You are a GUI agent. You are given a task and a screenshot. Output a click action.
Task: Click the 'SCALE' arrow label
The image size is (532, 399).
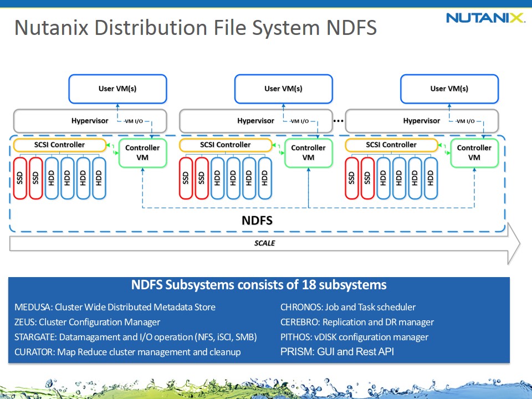pyautogui.click(x=265, y=243)
